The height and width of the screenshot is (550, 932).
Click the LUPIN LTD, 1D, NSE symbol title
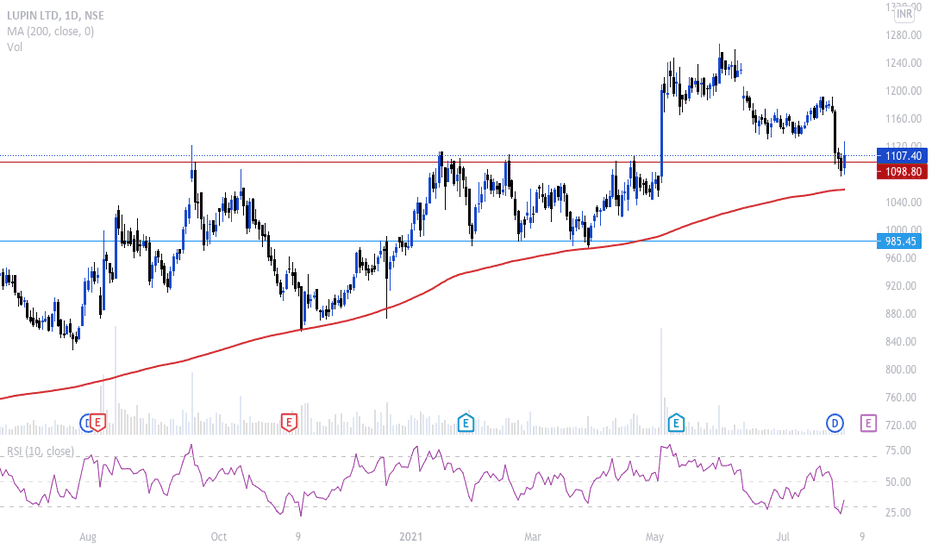(x=56, y=16)
